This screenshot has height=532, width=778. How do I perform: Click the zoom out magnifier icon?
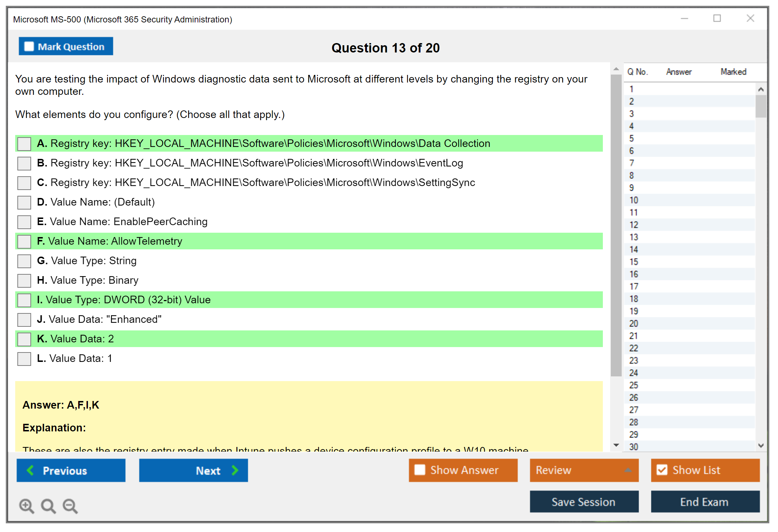70,506
